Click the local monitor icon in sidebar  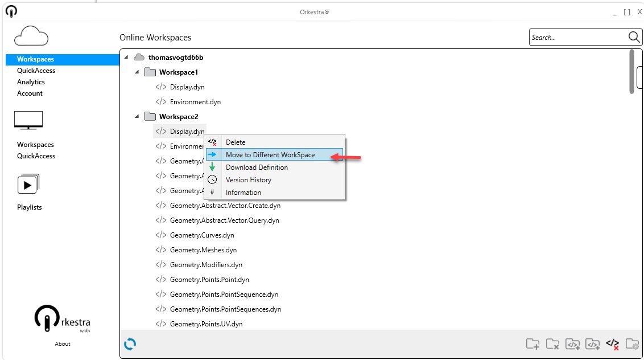[28, 120]
